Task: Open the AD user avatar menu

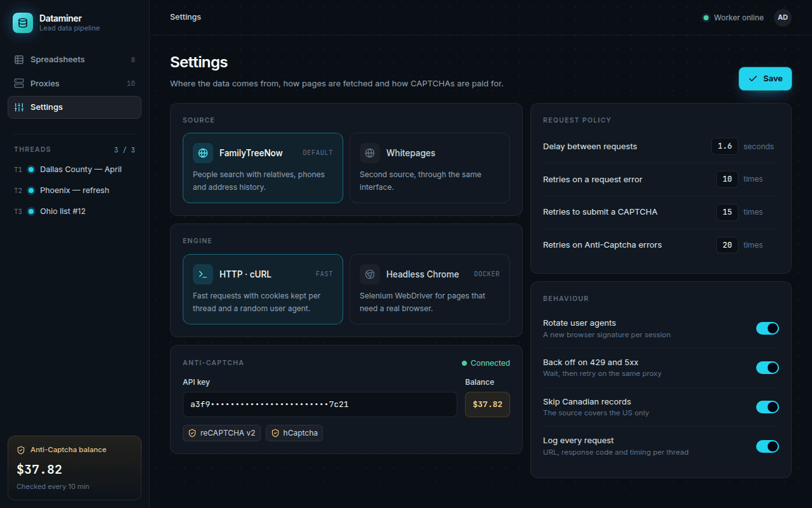Action: tap(783, 18)
